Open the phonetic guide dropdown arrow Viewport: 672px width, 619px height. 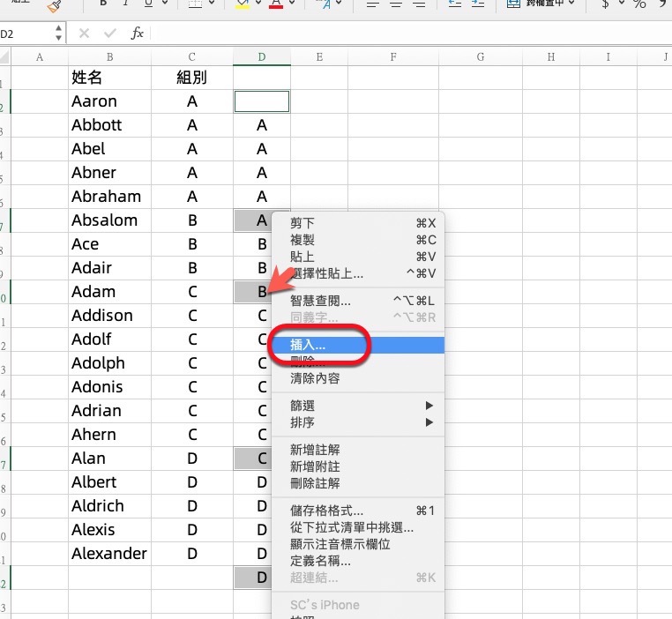[x=339, y=3]
